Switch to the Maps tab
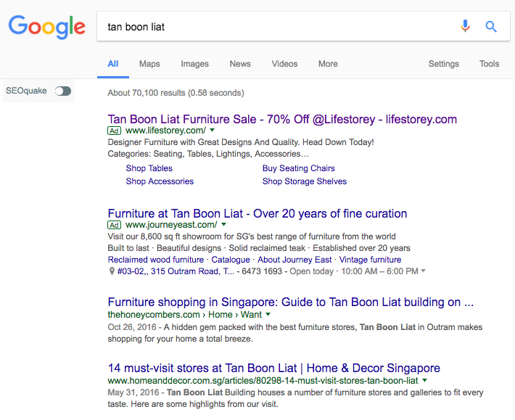Screen dimensions: 515x420 pyautogui.click(x=149, y=64)
